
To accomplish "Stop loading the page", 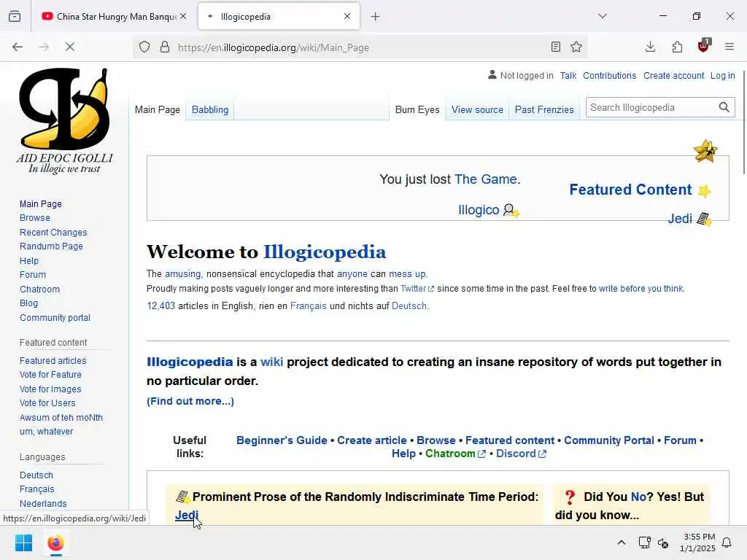I will [x=69, y=47].
